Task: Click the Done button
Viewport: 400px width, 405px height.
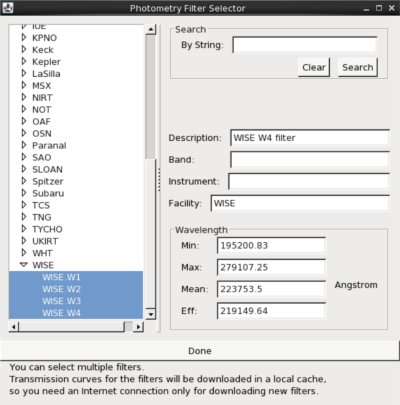Action: coord(199,351)
